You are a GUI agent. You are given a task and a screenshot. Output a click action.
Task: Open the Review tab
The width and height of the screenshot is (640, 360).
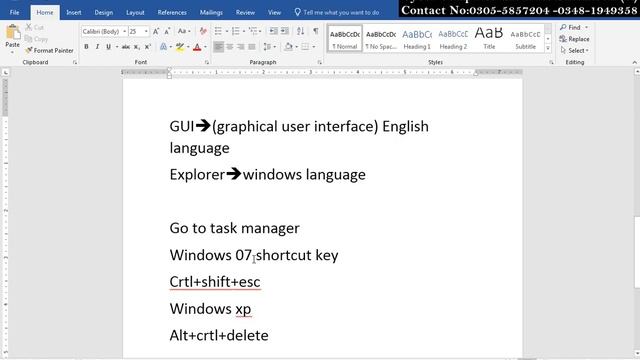[x=245, y=13]
